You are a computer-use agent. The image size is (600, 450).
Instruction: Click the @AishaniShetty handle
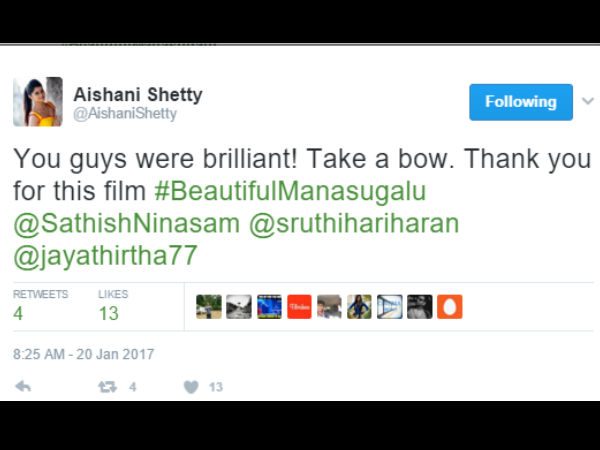125,114
